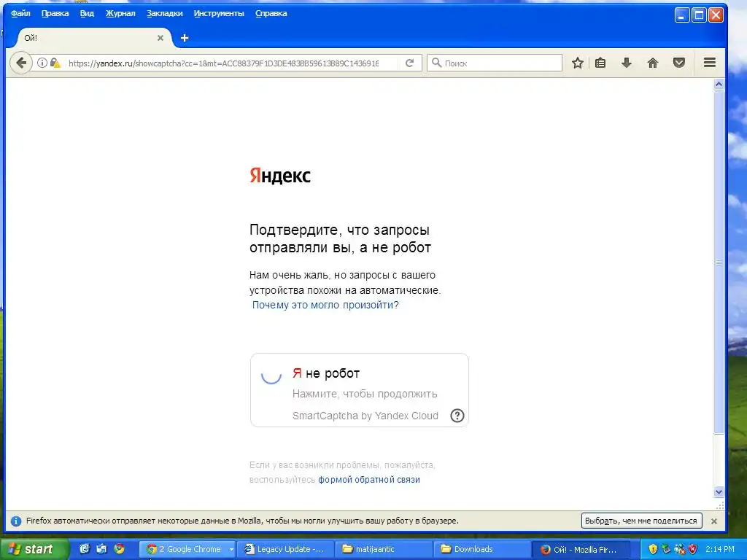Open a new tab with the plus button
The image size is (747, 560).
click(185, 38)
